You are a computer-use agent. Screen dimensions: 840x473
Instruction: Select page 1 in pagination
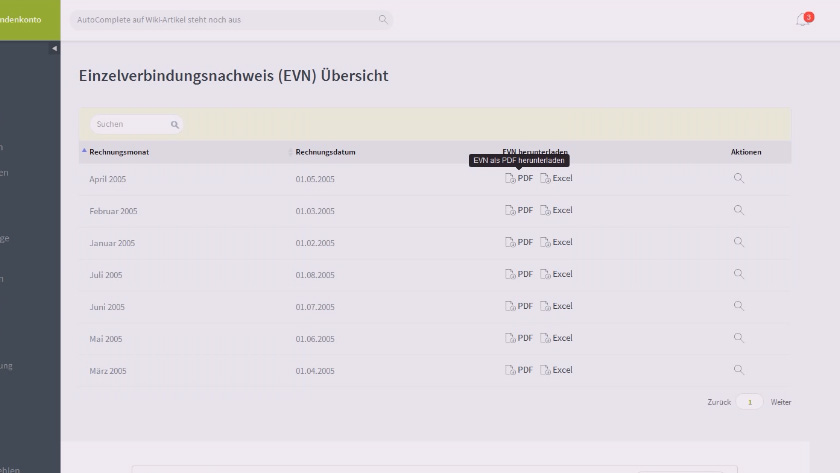click(x=750, y=402)
